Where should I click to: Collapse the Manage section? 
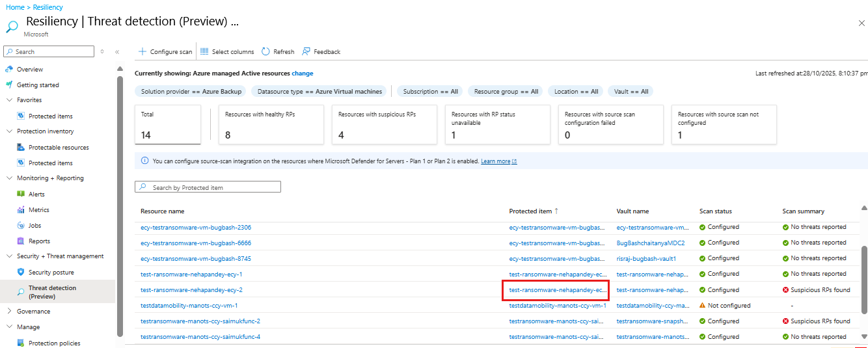(x=9, y=327)
